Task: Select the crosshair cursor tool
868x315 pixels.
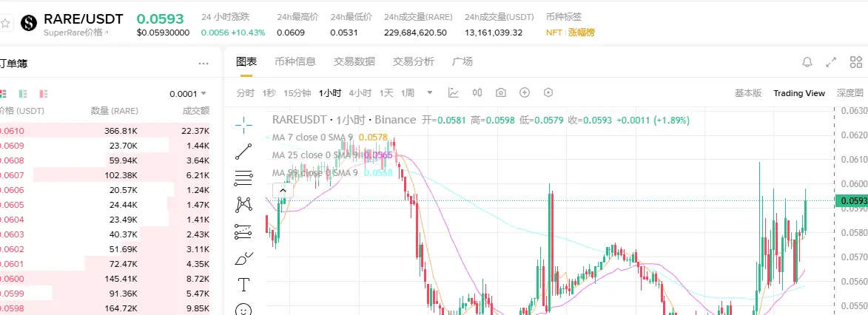Action: (x=243, y=125)
